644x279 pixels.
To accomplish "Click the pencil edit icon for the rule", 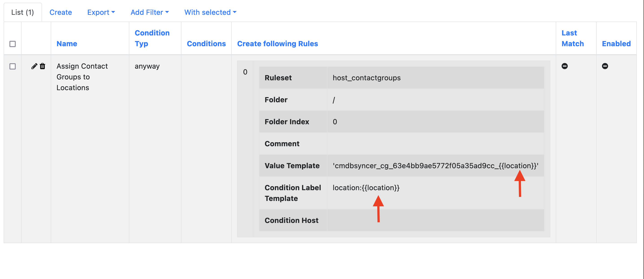I will [x=34, y=66].
